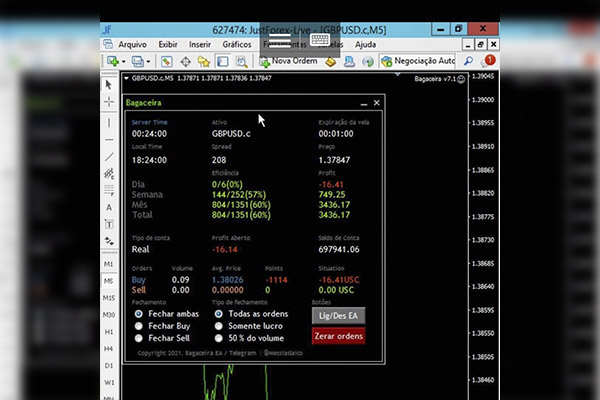This screenshot has height=400, width=600.
Task: Select the Fechar ambas radio option
Action: [x=139, y=313]
